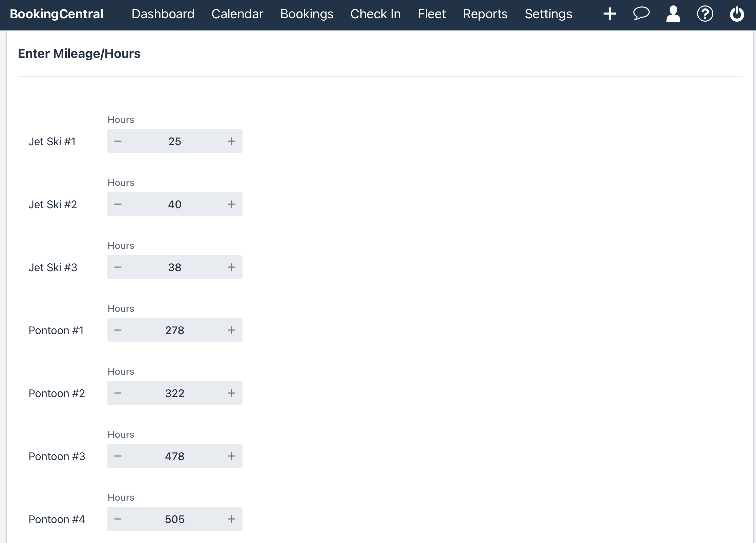Increase Jet Ski #3 hours with plus

232,267
